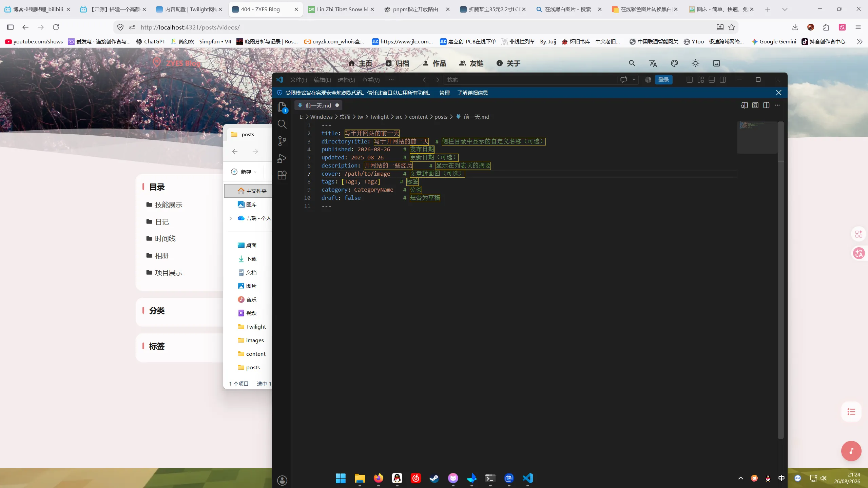The width and height of the screenshot is (868, 488).
Task: Click split editor right icon in VS Code
Action: (x=766, y=105)
